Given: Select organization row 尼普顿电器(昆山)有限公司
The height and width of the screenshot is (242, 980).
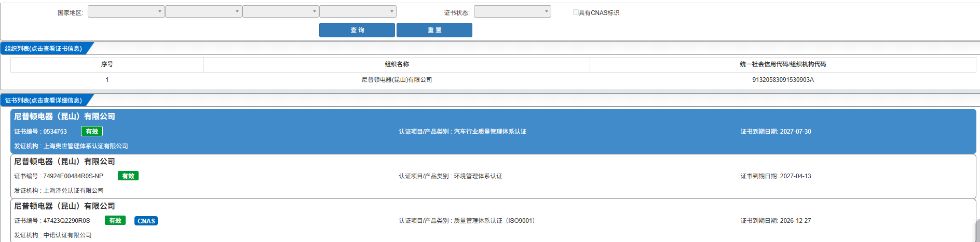Looking at the screenshot, I should tap(397, 80).
